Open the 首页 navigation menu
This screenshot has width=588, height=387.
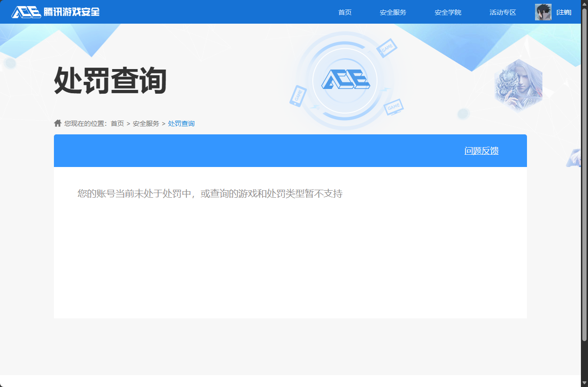(345, 12)
